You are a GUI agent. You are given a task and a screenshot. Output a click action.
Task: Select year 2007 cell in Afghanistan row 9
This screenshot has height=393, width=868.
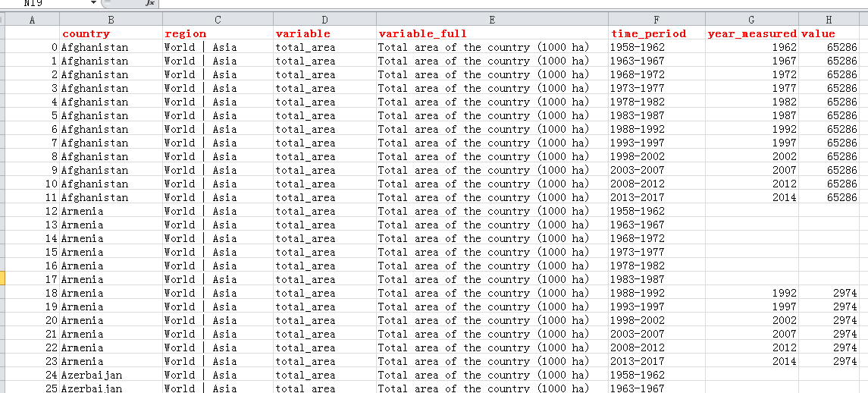752,170
